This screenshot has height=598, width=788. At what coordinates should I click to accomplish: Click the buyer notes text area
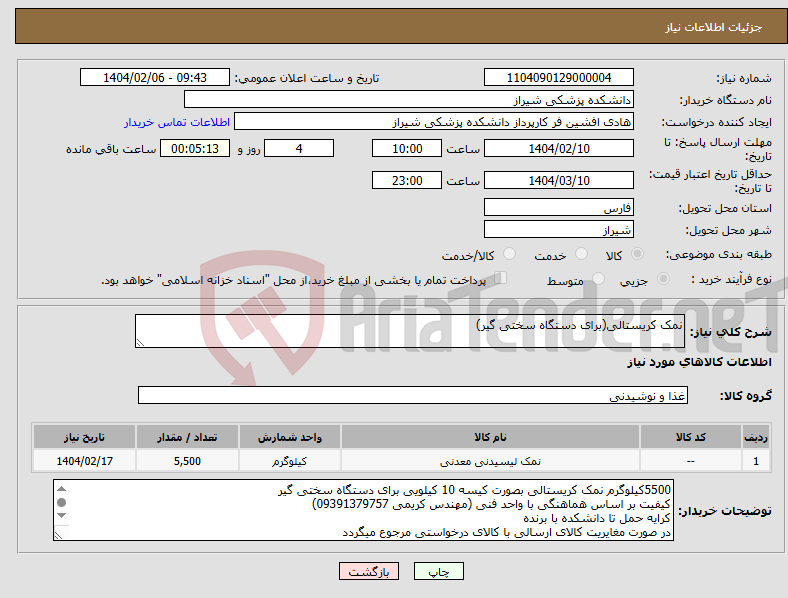pyautogui.click(x=363, y=510)
